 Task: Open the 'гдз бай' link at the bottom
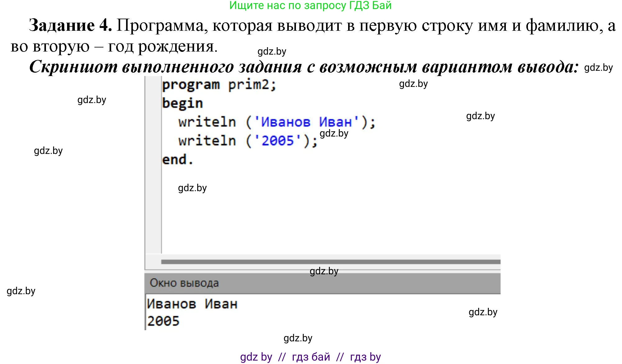coord(311,357)
